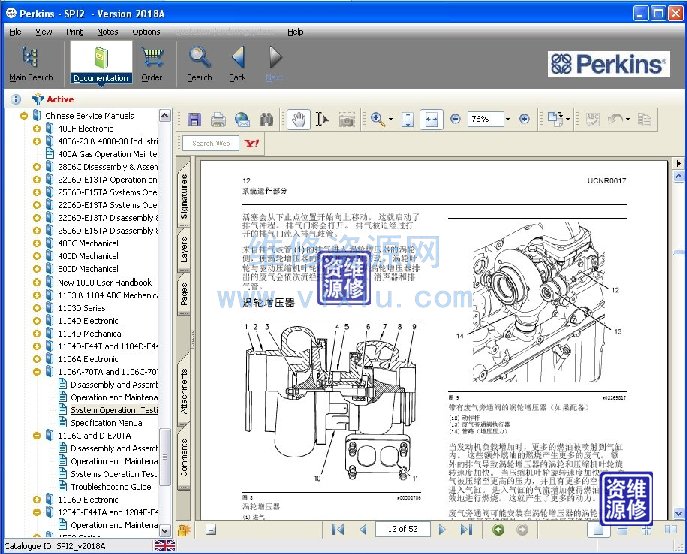Fit the page to window width
This screenshot has height=554, width=687.
click(432, 119)
